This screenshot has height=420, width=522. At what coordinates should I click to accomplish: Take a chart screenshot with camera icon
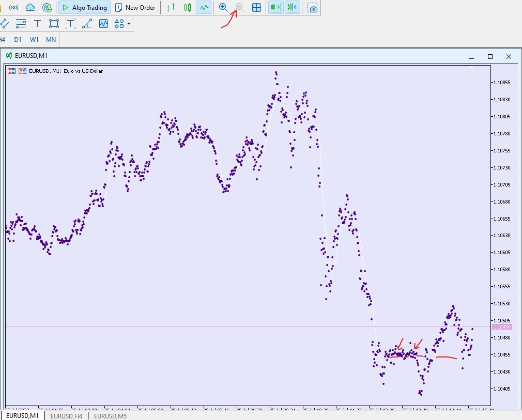[312, 8]
